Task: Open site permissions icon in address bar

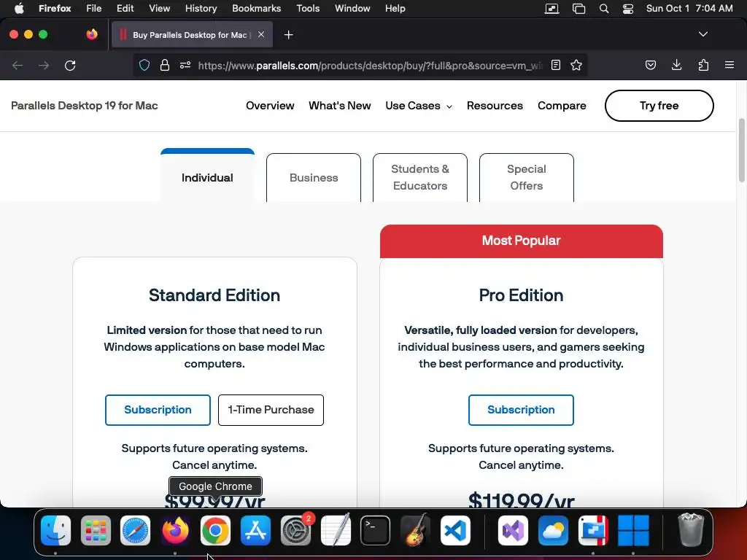Action: point(185,65)
